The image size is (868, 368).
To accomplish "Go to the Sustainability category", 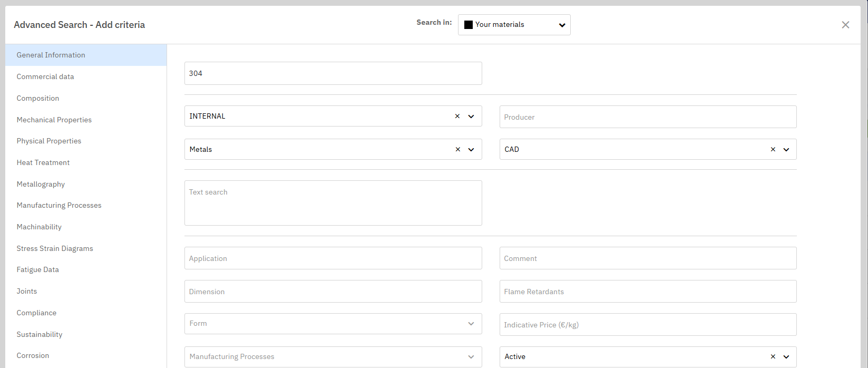I will point(40,334).
